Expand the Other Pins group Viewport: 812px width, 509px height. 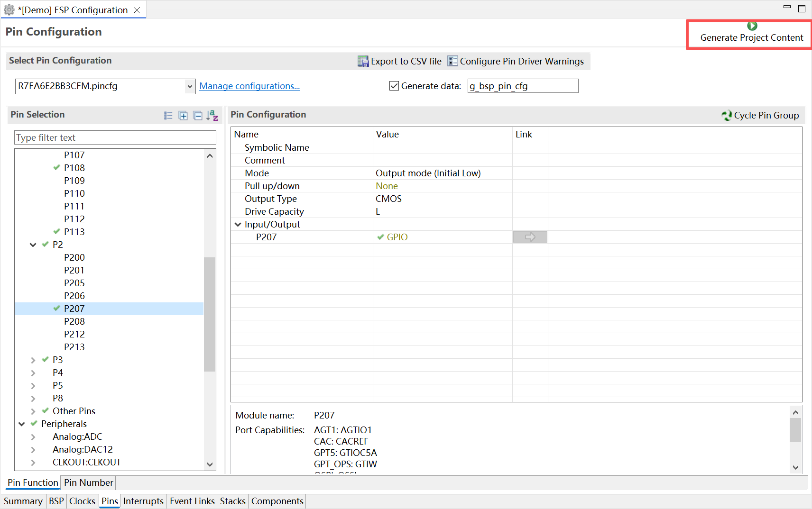(33, 411)
